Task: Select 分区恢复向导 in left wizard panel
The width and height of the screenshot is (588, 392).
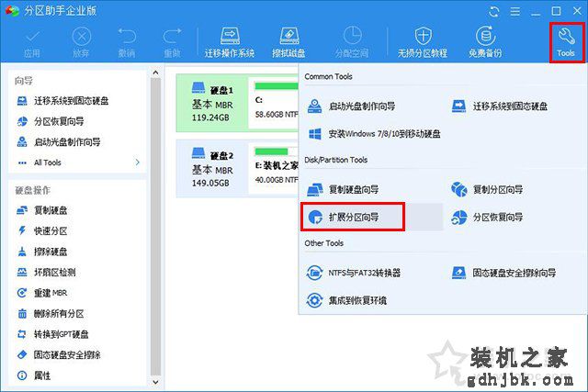Action: tap(51, 121)
